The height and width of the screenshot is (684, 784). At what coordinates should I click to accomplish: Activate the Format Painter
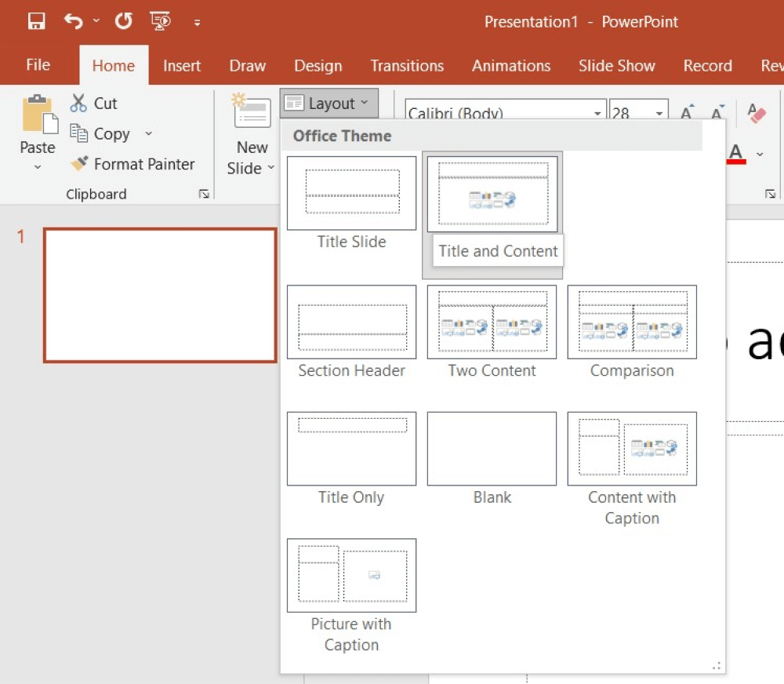pos(79,164)
